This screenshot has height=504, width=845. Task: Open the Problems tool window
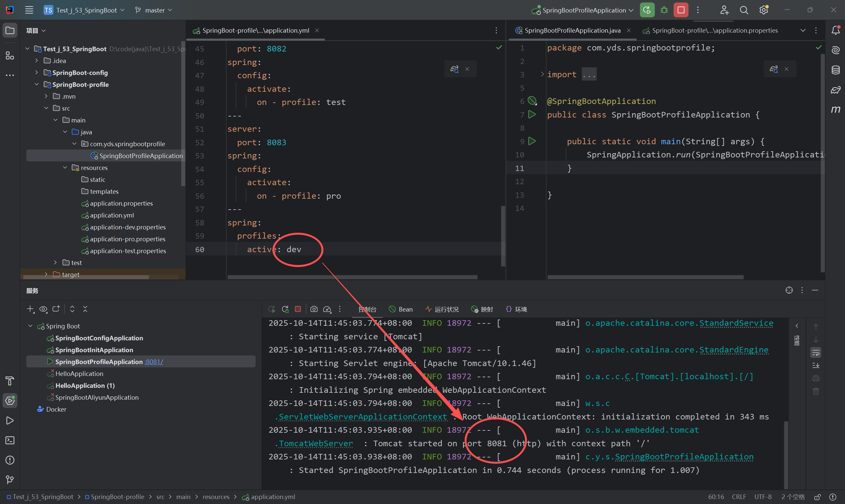10,460
